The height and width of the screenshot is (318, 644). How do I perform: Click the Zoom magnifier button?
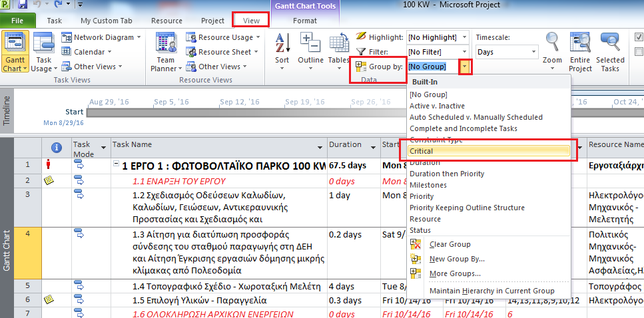coord(552,51)
